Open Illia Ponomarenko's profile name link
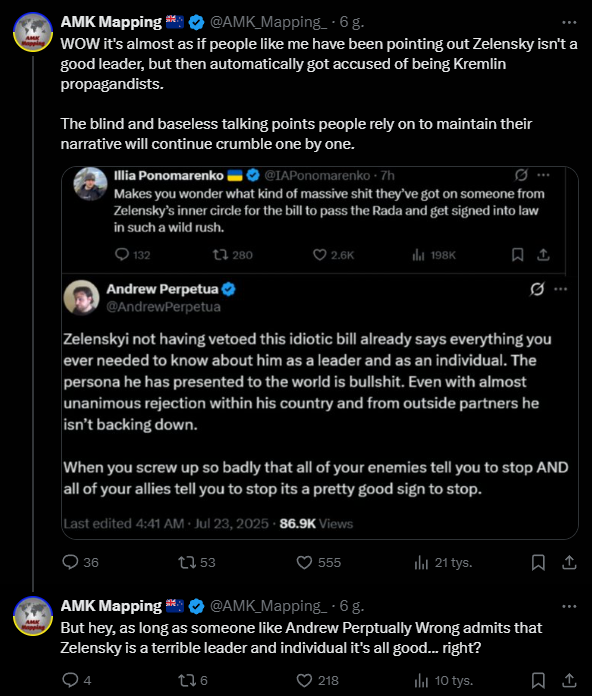 tap(169, 176)
